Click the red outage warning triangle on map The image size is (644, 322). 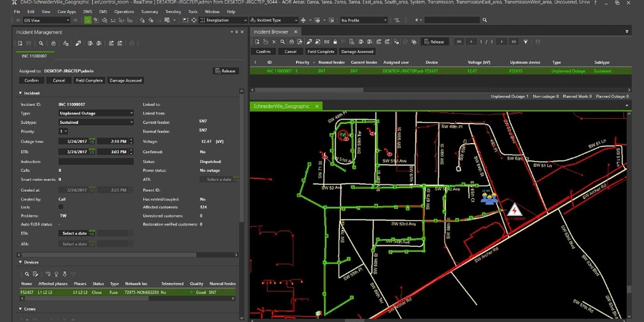pos(513,211)
